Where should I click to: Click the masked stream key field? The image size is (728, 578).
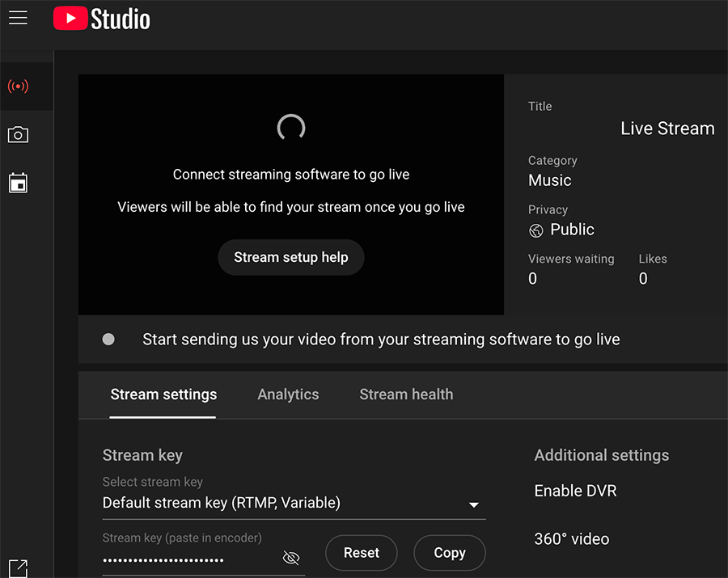162,559
